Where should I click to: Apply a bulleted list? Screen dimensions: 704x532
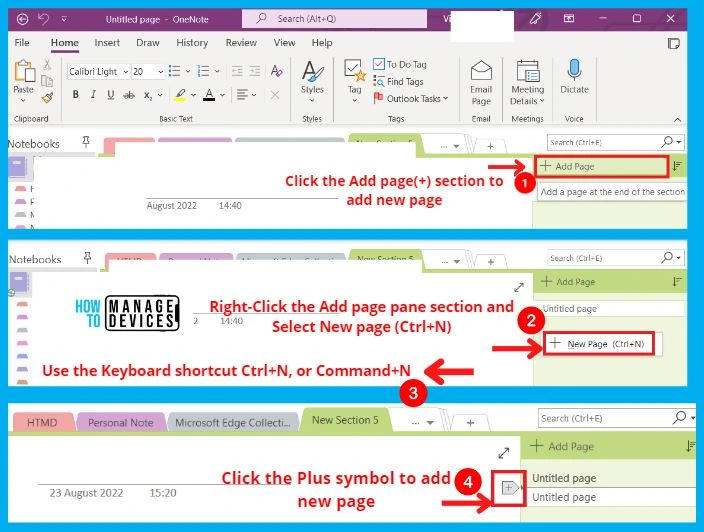175,71
